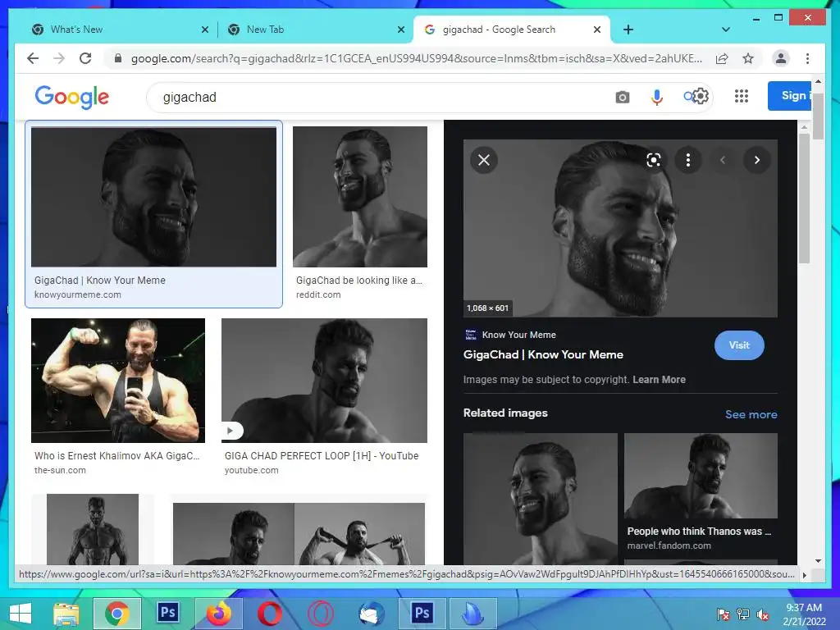Open the first related image thumbnail
This screenshot has width=840, height=630.
(x=540, y=498)
